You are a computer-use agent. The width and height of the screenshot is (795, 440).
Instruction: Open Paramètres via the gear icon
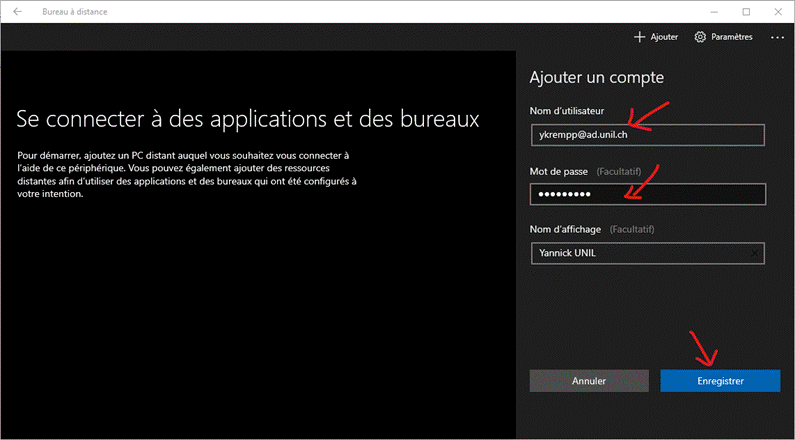tap(700, 37)
